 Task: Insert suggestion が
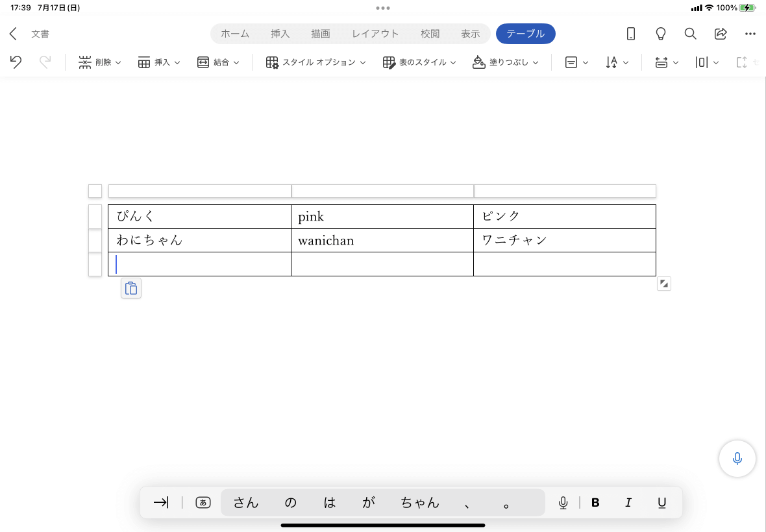tap(368, 502)
